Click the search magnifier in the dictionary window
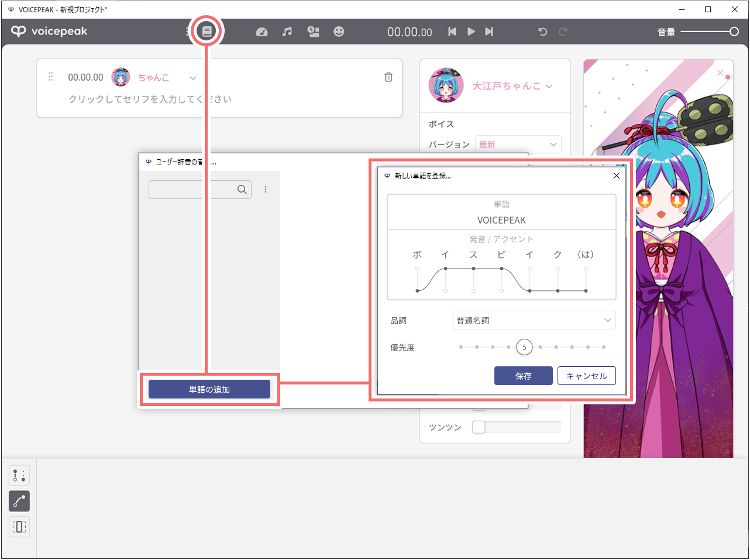Screen dimensions: 750x560 pos(242,190)
